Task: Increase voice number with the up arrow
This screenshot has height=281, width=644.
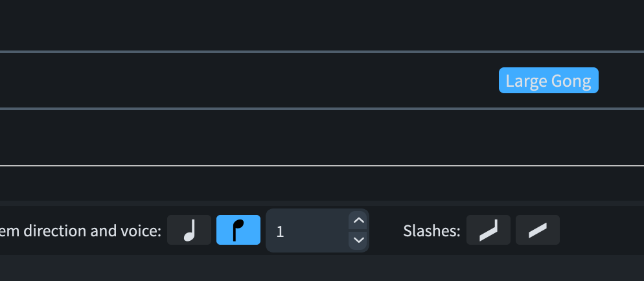Action: [x=359, y=221]
